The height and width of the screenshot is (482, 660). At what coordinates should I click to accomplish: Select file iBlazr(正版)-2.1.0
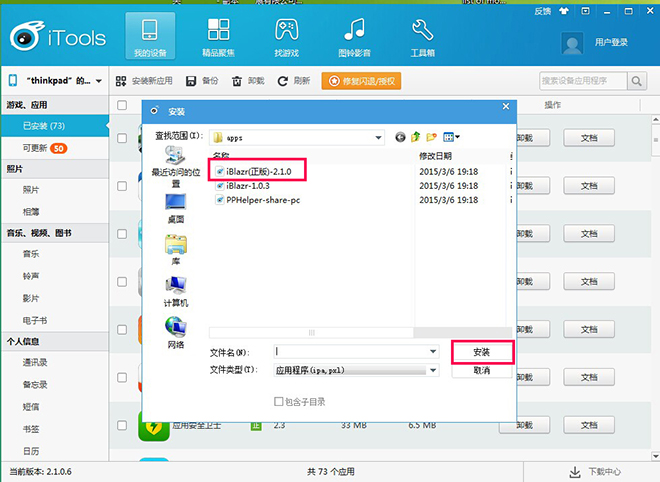click(253, 171)
